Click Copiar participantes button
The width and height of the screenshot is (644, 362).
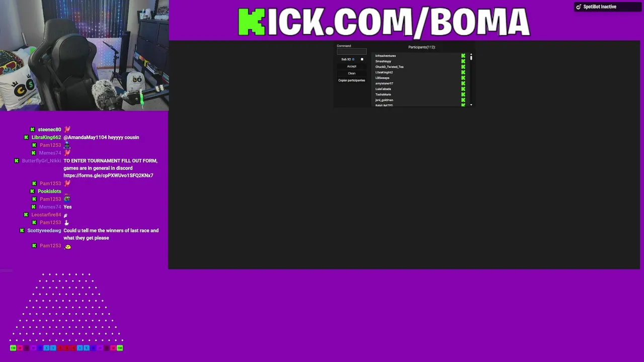(352, 80)
